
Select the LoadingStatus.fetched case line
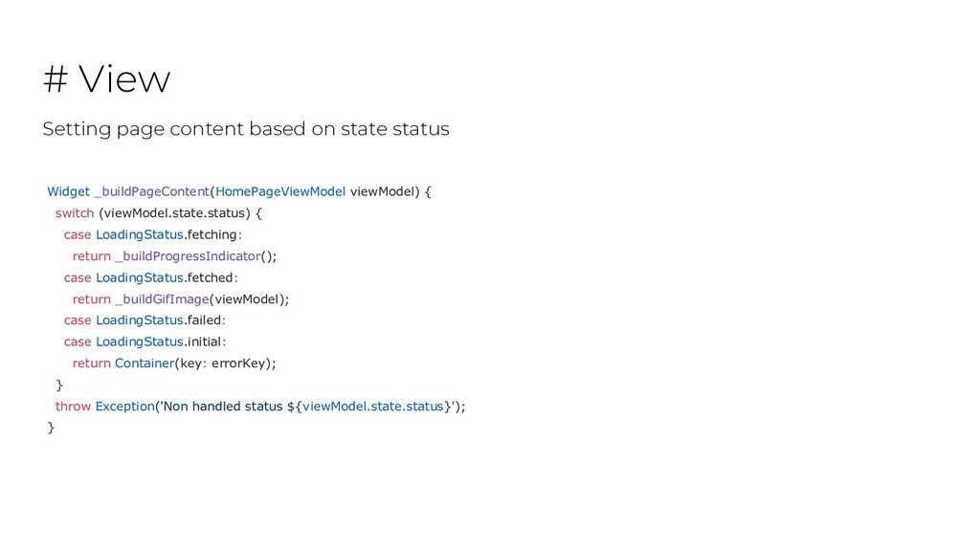150,277
